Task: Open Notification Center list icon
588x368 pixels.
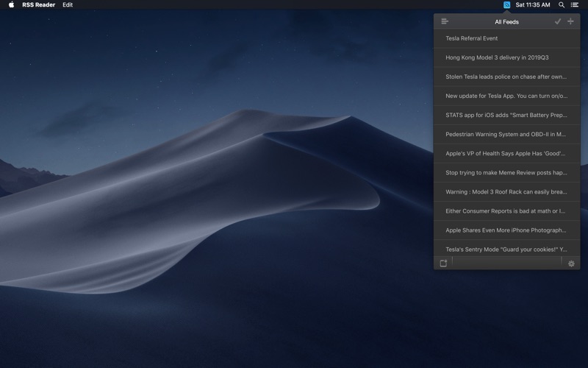Action: coord(574,4)
